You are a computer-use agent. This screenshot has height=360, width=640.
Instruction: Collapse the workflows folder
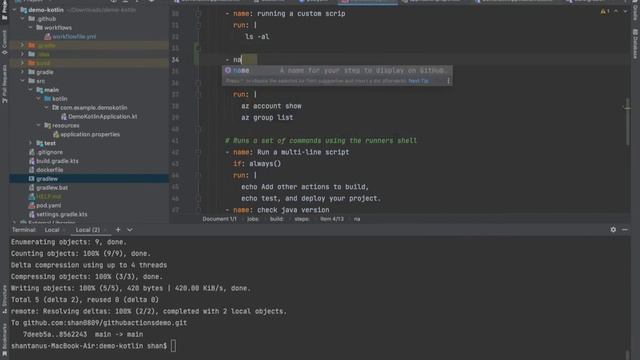(31, 28)
